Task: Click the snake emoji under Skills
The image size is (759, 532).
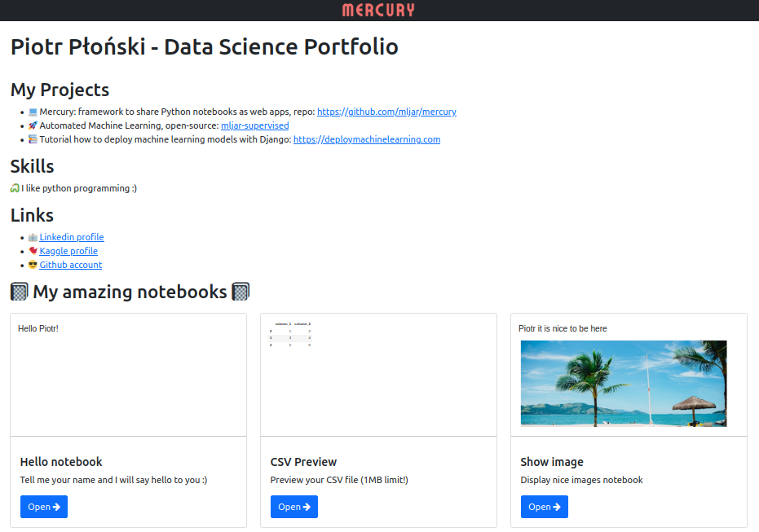Action: (15, 188)
